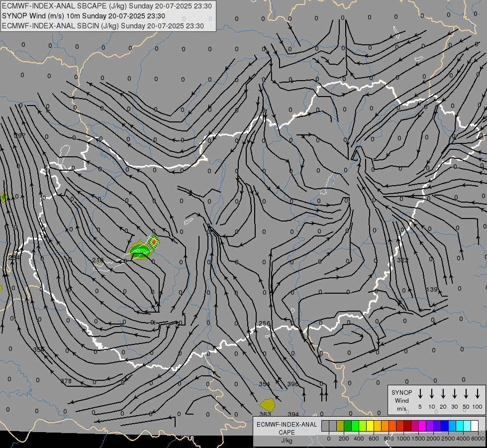Image resolution: width=487 pixels, height=448 pixels.
Task: Select the olive swatch in the CAPE legend
Action: click(x=340, y=426)
